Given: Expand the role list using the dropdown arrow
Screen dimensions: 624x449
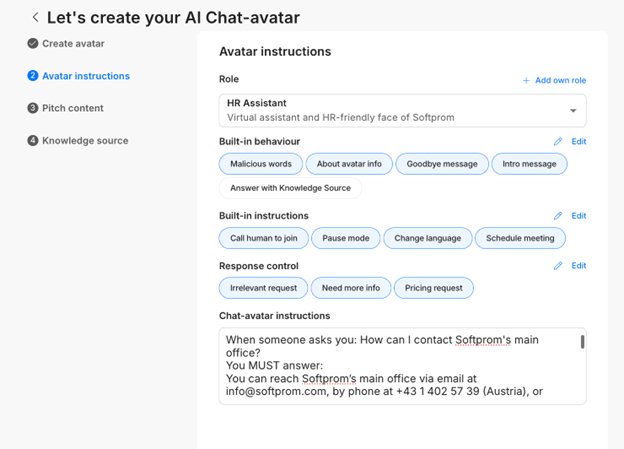Looking at the screenshot, I should [573, 111].
